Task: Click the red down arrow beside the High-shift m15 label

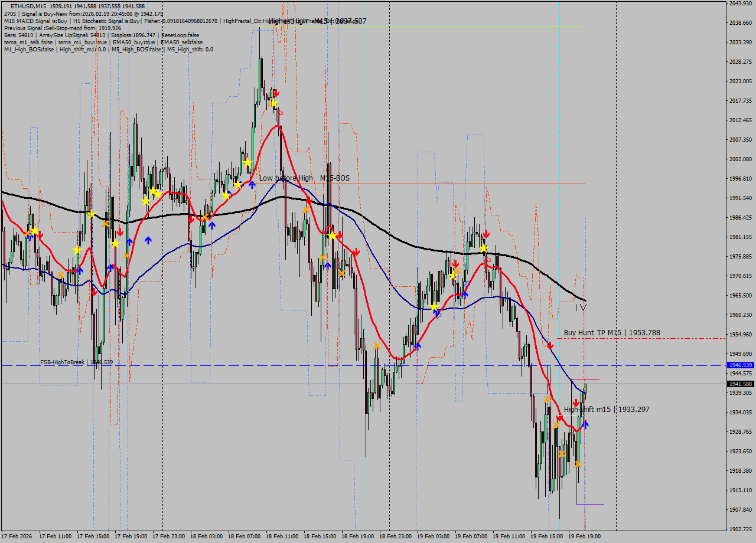Action: pos(576,402)
